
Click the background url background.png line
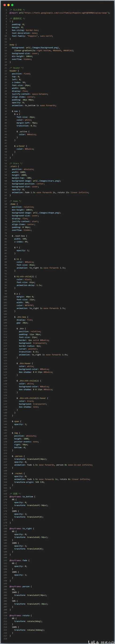pos(36,48)
